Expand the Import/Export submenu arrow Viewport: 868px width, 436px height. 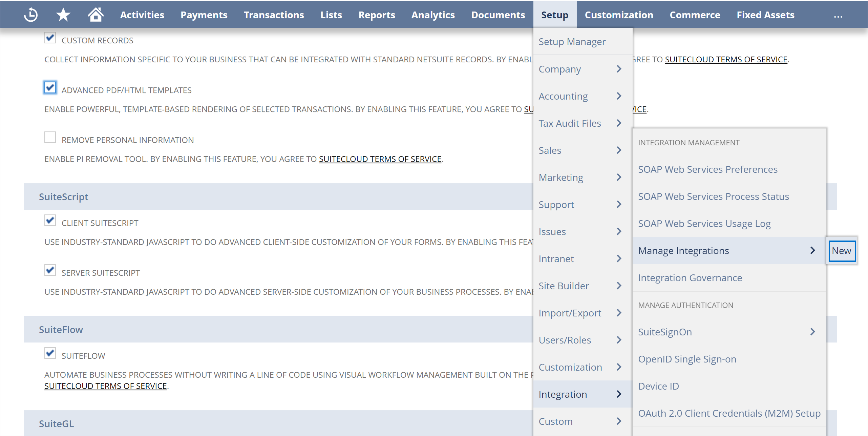coord(619,313)
